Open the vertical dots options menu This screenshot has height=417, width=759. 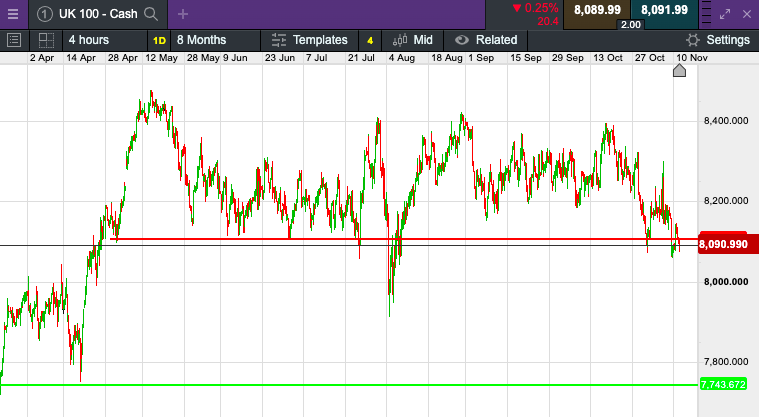pos(707,14)
